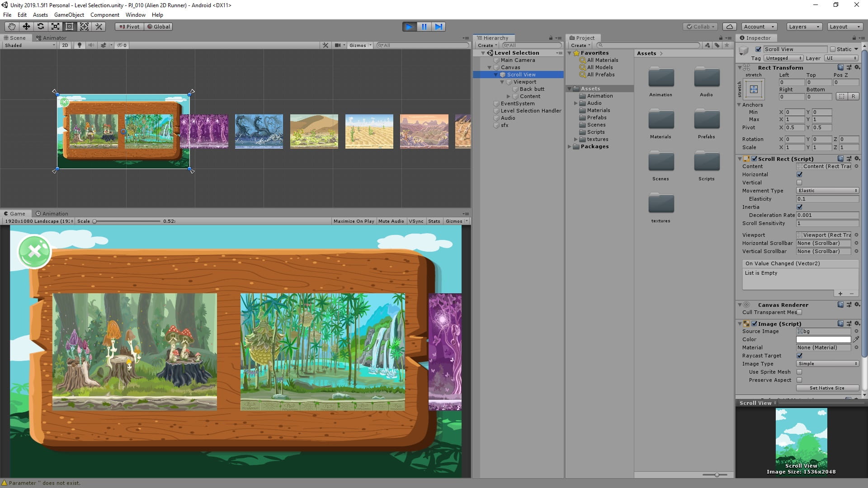Open the GameObject menu
This screenshot has width=868, height=488.
coord(69,14)
